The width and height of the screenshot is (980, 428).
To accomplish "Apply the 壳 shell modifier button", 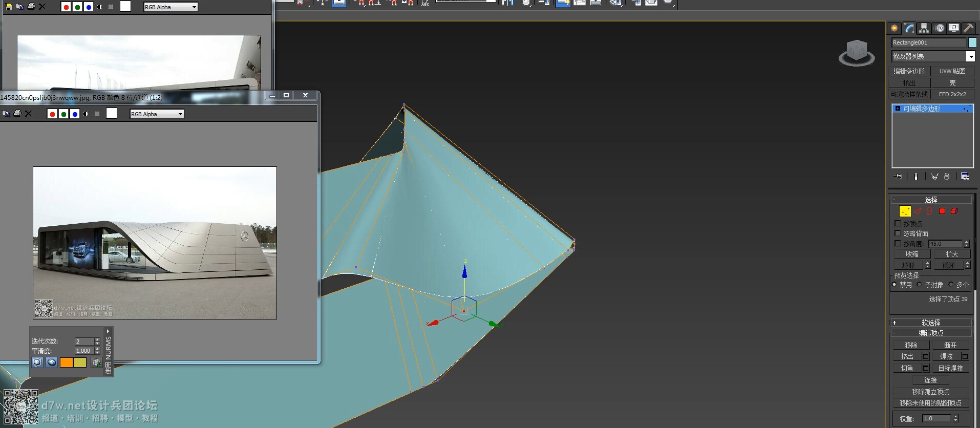I will coord(952,83).
